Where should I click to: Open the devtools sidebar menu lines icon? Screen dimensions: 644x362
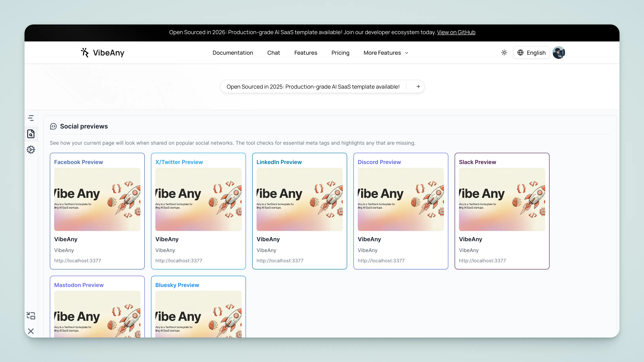pyautogui.click(x=31, y=118)
